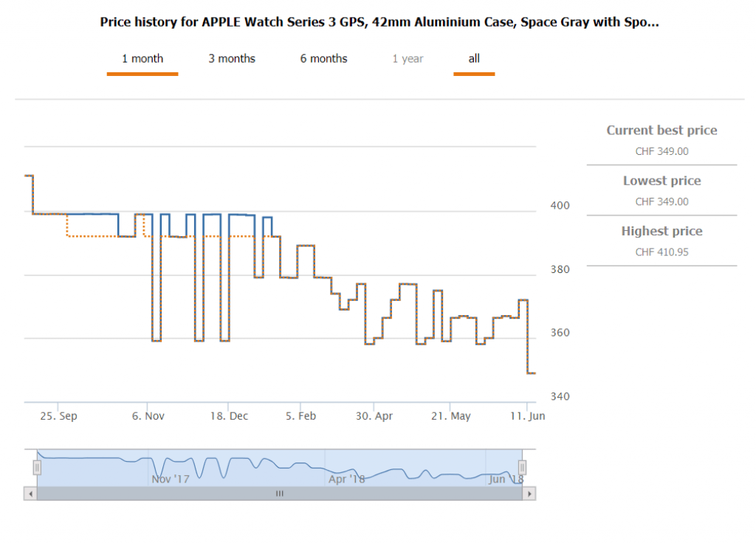Click the 25. Sep x-axis date label

pos(58,416)
